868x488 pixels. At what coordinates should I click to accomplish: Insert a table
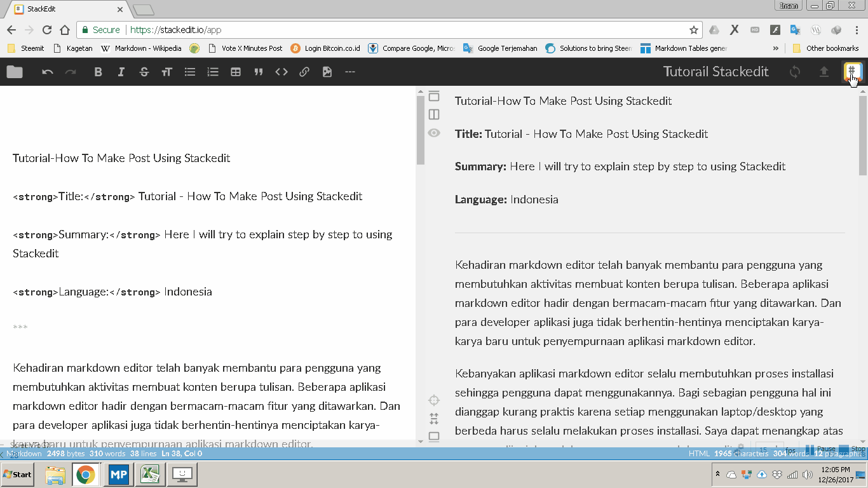[x=236, y=72]
